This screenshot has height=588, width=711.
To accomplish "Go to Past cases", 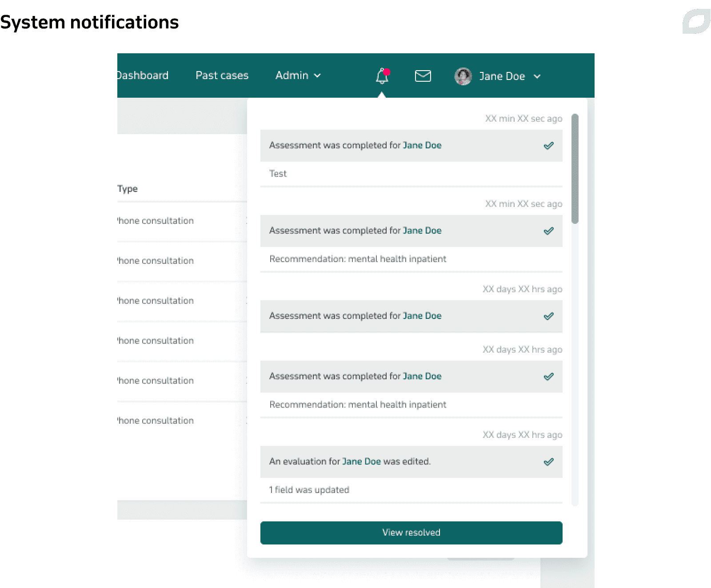I will [222, 75].
